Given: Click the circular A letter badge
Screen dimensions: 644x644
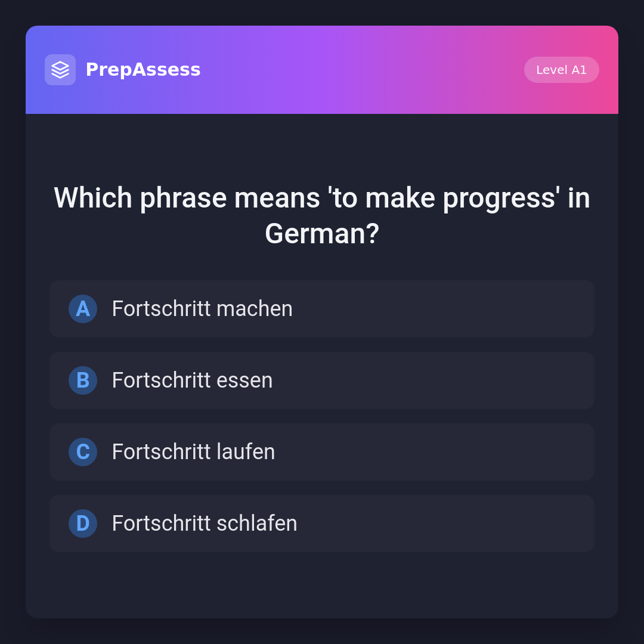Looking at the screenshot, I should pos(83,309).
